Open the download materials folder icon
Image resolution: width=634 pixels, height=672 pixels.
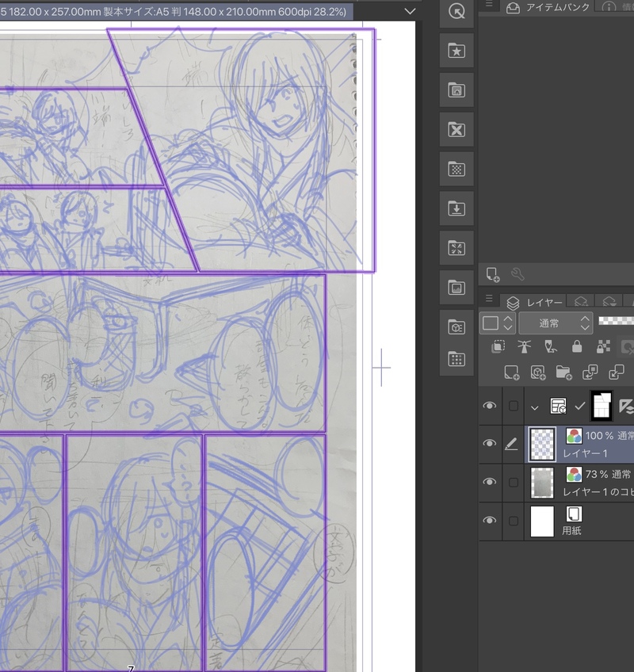[x=456, y=208]
